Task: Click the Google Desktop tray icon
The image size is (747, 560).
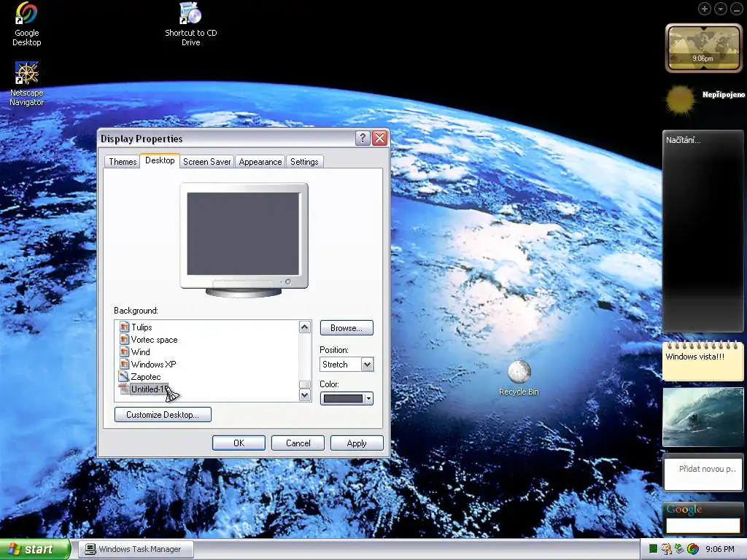Action: (693, 549)
